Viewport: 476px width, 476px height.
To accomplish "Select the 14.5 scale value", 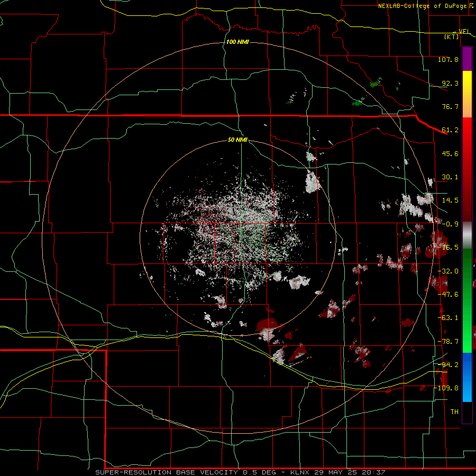I will click(450, 200).
